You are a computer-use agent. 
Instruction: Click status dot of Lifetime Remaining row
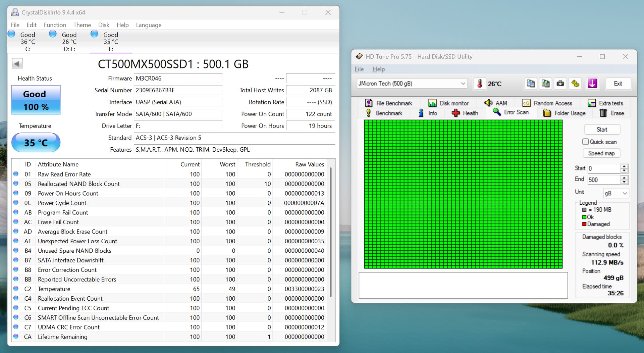(16, 336)
